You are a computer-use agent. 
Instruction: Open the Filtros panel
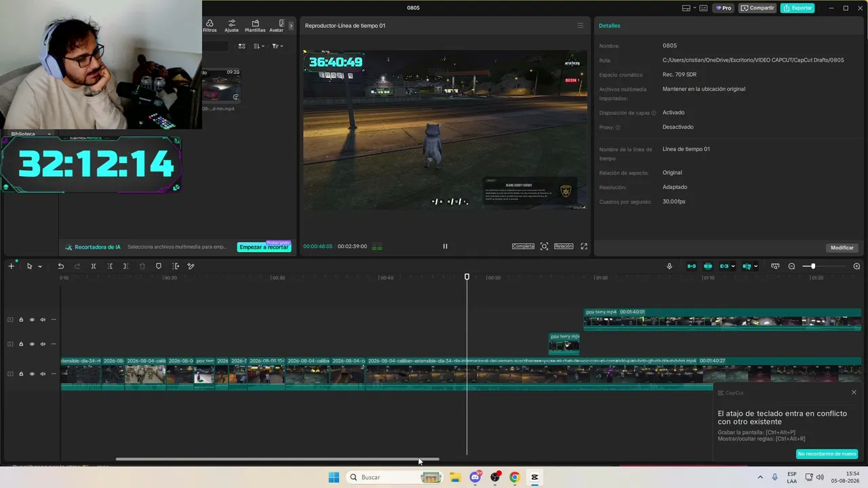(x=210, y=26)
